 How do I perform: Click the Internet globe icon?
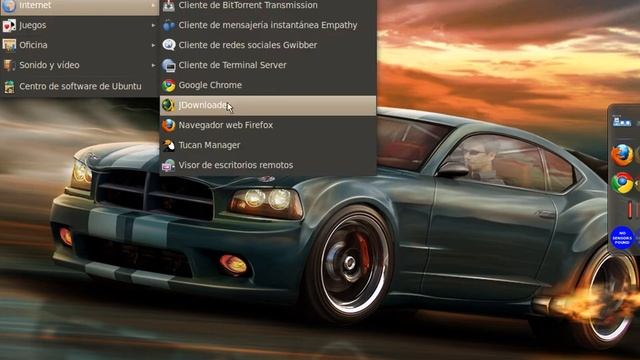tap(9, 6)
